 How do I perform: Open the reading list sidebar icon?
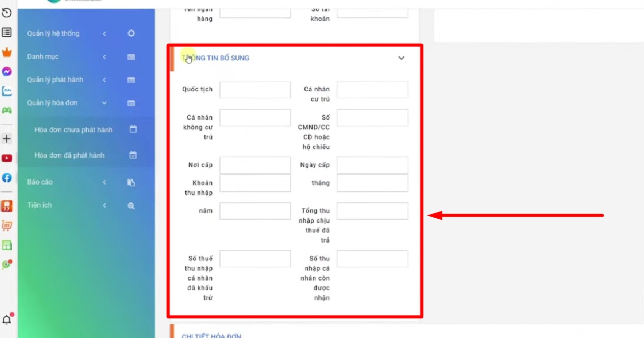pos(7,33)
